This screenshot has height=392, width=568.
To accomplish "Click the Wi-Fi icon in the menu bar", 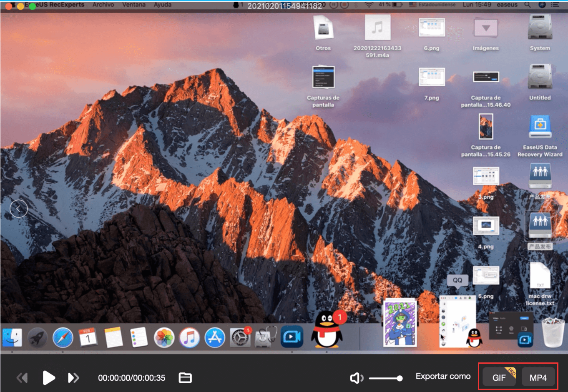I will (369, 5).
